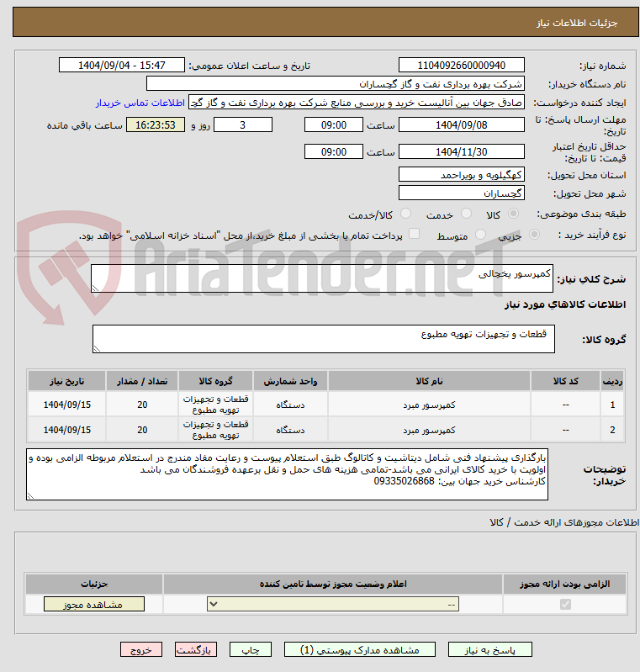The width and height of the screenshot is (640, 672).
Task: Click the خروج exit button
Action: pos(141,650)
